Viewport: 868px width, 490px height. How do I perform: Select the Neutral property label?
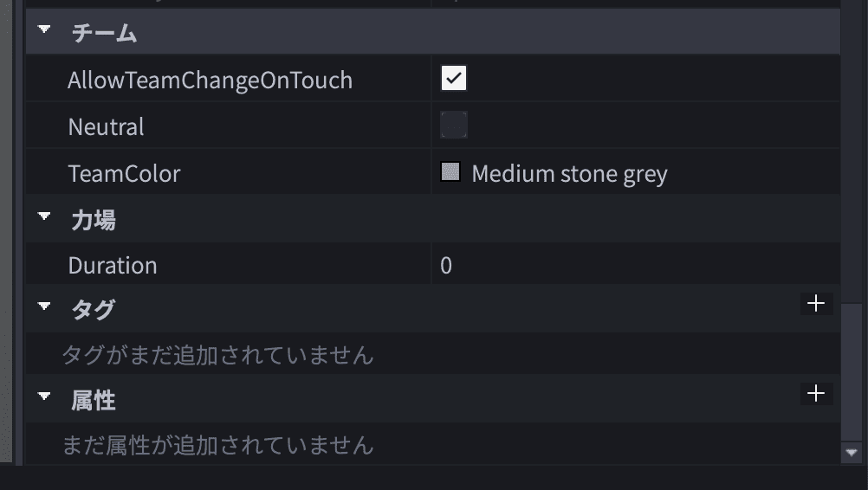coord(106,126)
